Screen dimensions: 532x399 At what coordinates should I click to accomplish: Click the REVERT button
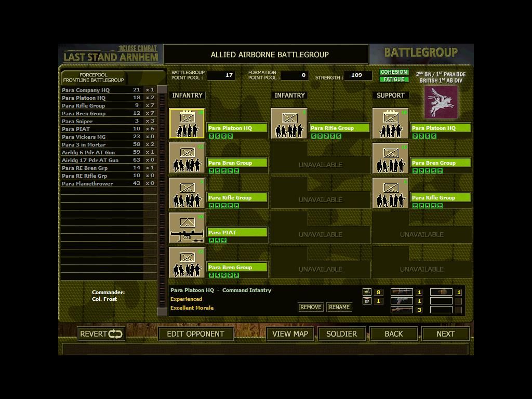(x=101, y=334)
